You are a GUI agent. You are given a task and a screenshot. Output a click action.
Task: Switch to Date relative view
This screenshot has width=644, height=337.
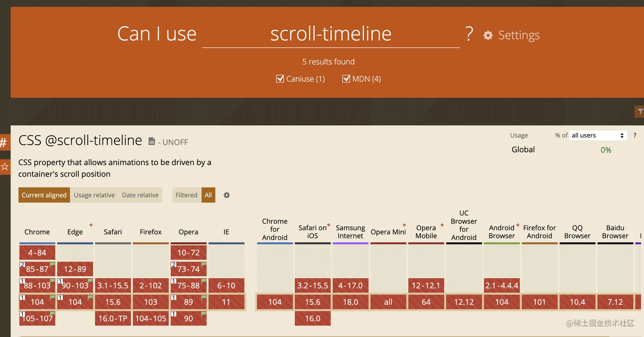coord(140,195)
